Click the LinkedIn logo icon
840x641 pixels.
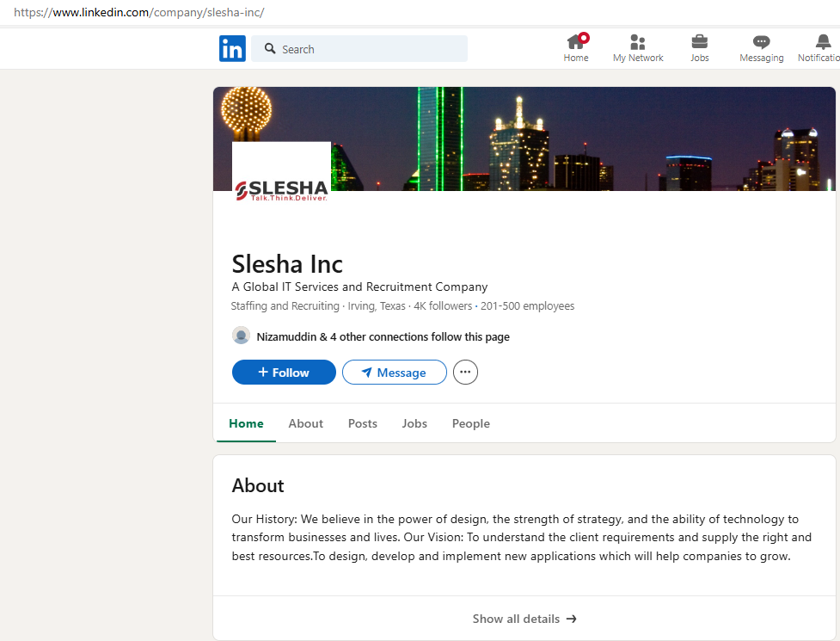pyautogui.click(x=232, y=49)
